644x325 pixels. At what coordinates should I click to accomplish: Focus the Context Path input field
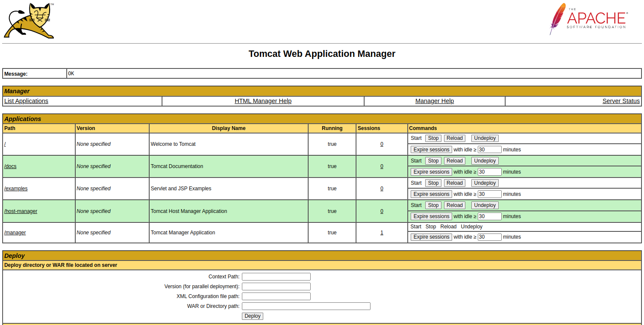point(276,277)
